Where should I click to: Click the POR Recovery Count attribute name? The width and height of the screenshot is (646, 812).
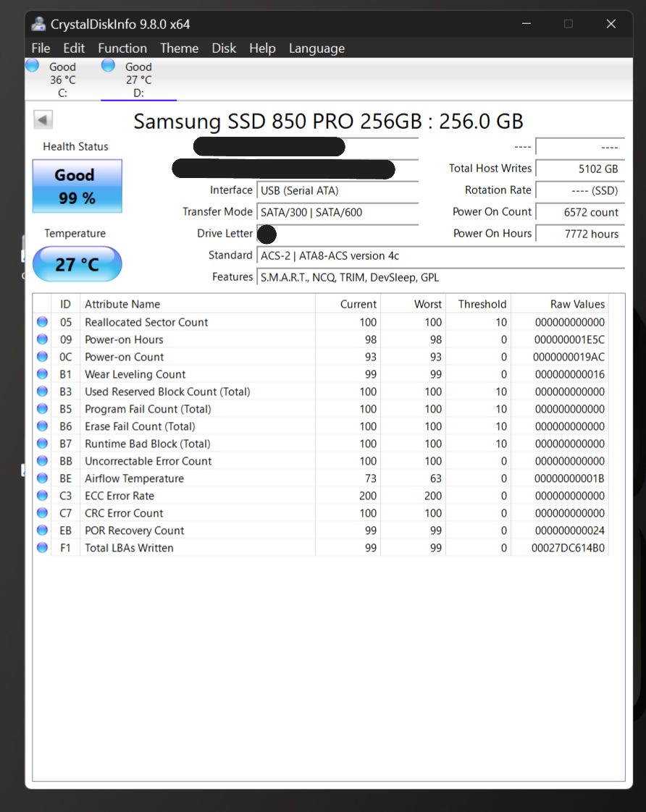(x=134, y=530)
